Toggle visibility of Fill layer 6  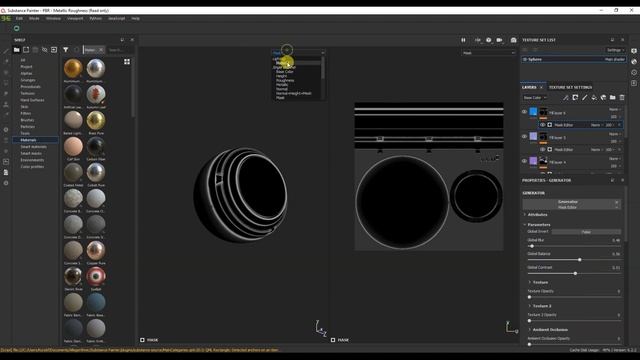pos(524,111)
